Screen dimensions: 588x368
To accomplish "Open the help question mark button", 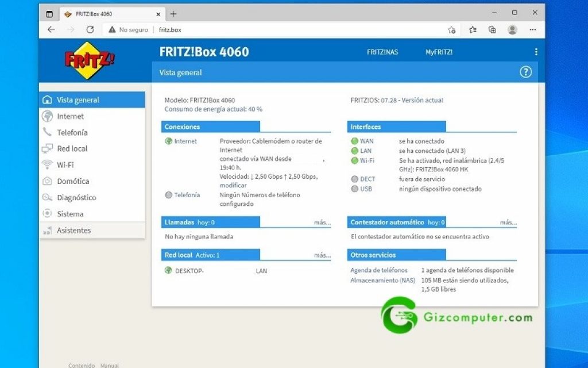I will coord(525,72).
